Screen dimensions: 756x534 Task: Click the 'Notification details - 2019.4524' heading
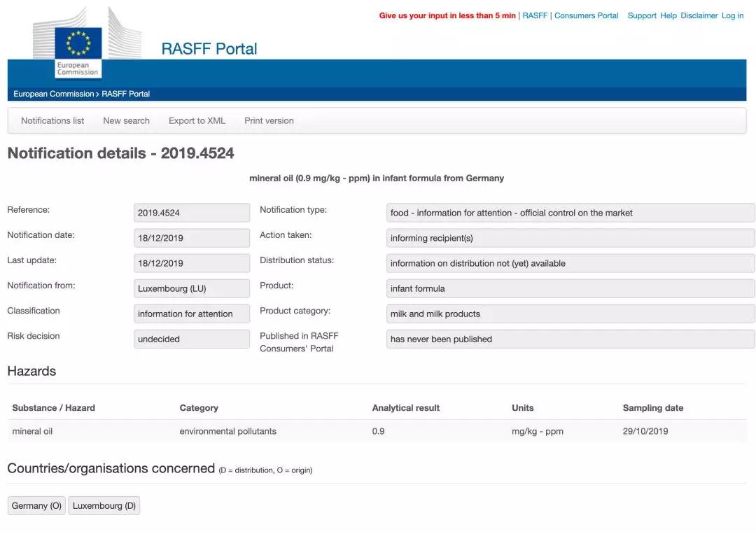click(120, 153)
